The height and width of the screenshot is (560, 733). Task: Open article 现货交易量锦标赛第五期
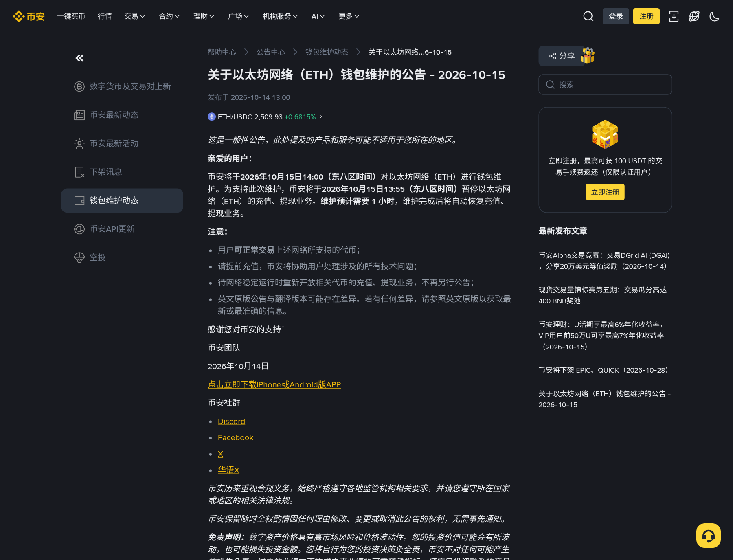603,295
